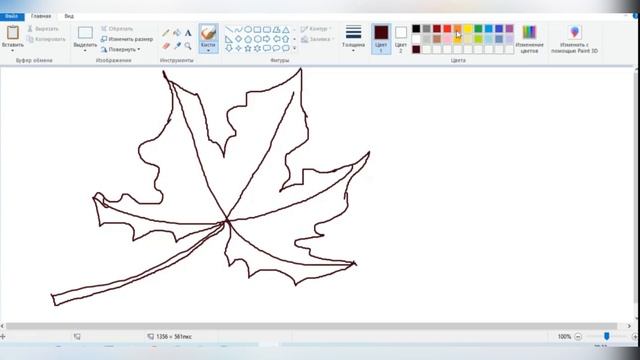Pick the black color swatch
640x360 pixels.
tap(416, 29)
